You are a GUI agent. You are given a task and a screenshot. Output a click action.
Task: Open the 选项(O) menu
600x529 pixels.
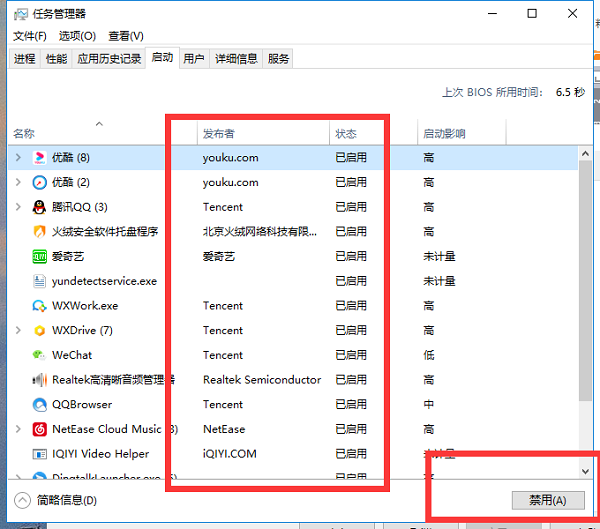77,36
